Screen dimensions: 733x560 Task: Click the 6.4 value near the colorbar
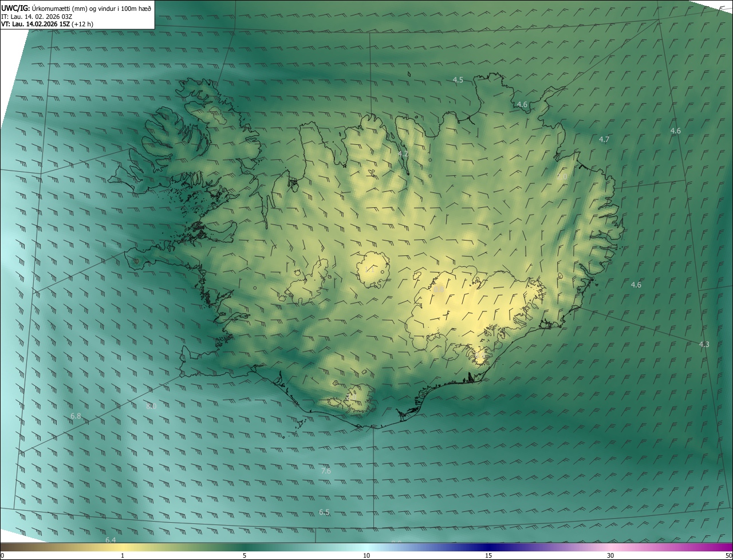click(x=111, y=540)
